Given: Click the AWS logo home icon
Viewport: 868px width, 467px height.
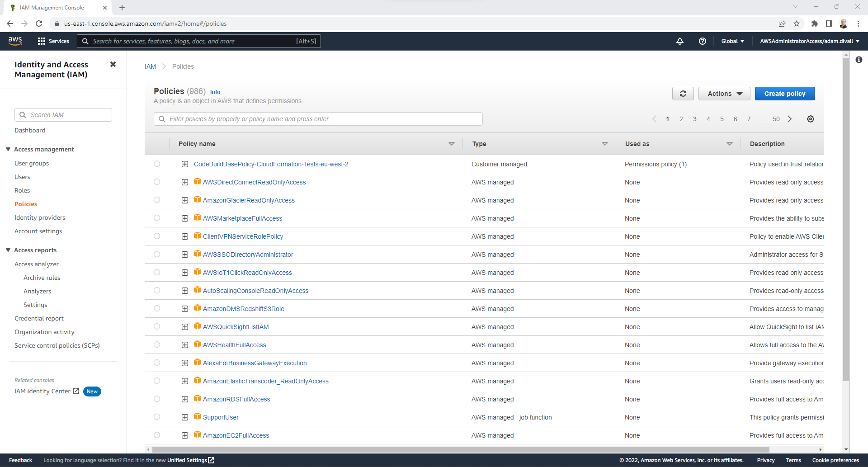Looking at the screenshot, I should (x=15, y=41).
